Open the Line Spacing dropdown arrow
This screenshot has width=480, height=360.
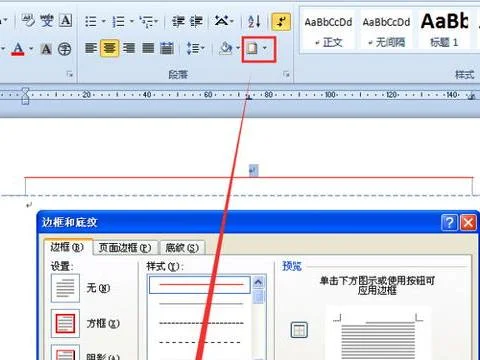click(x=203, y=49)
